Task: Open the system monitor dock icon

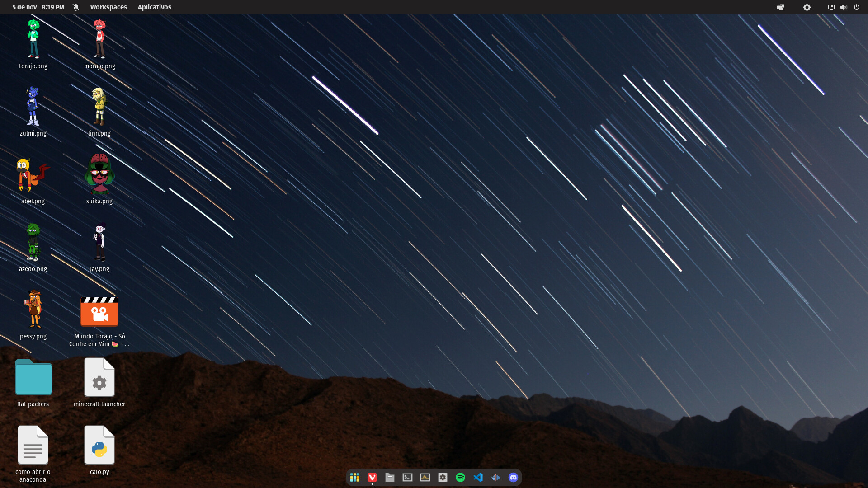Action: click(x=425, y=477)
